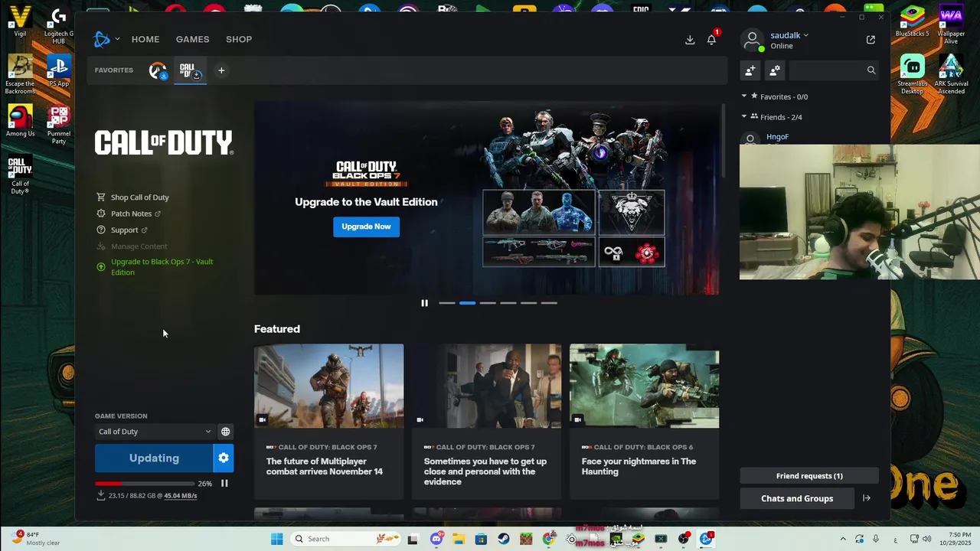Select the Overwatch icon in Favorites

158,70
